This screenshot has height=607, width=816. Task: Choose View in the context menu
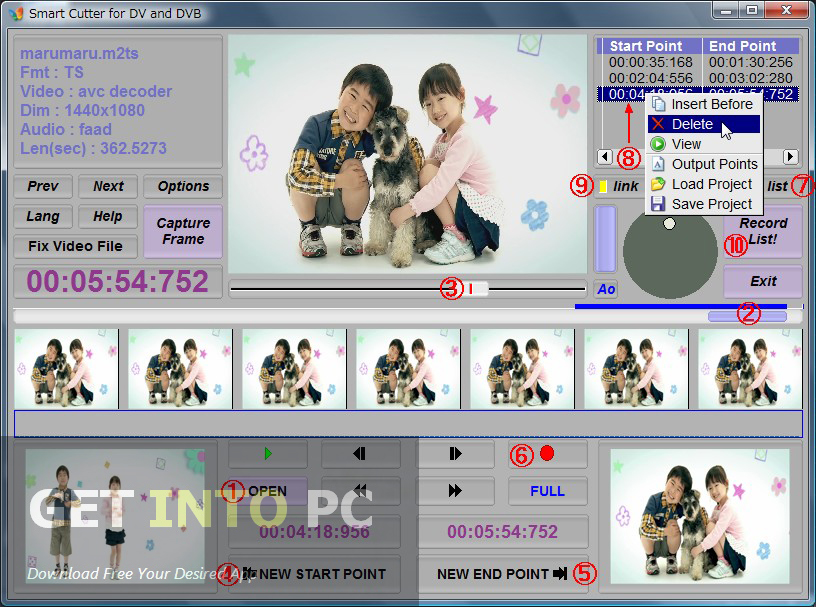[x=704, y=144]
